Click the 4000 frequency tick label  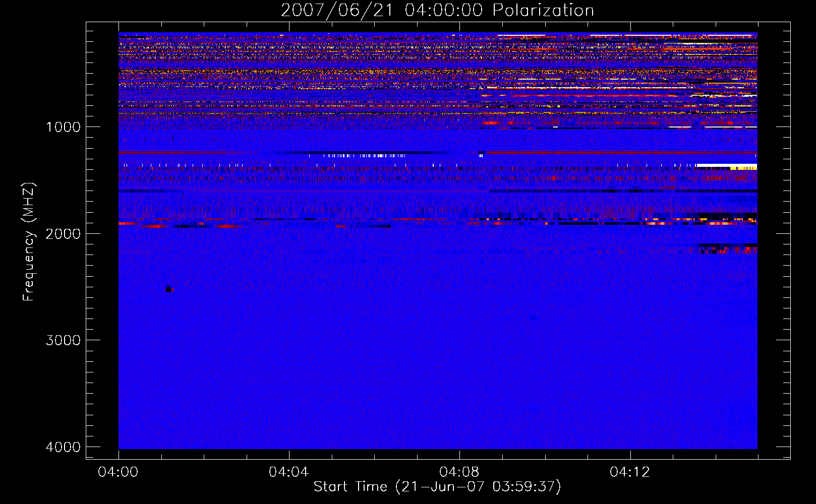(x=63, y=447)
